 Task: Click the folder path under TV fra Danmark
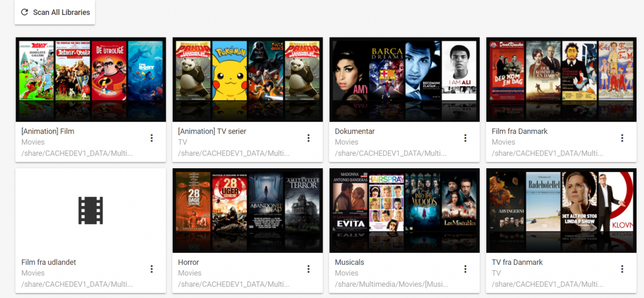(547, 284)
